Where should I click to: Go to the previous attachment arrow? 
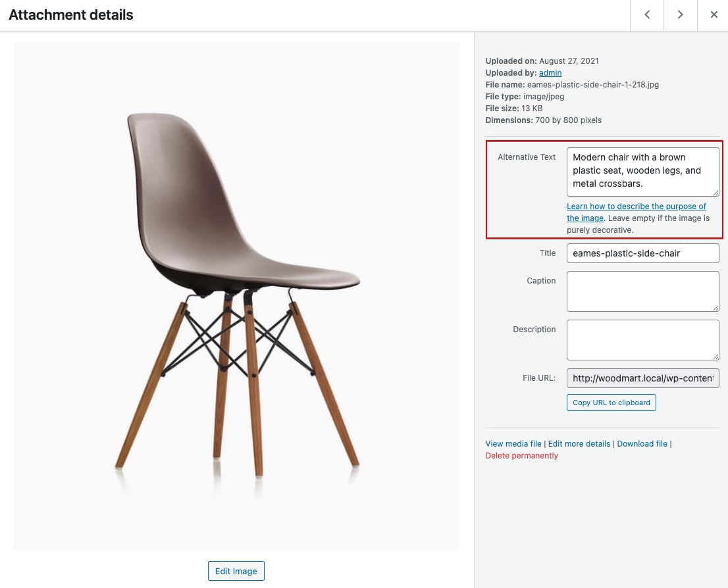pyautogui.click(x=647, y=15)
